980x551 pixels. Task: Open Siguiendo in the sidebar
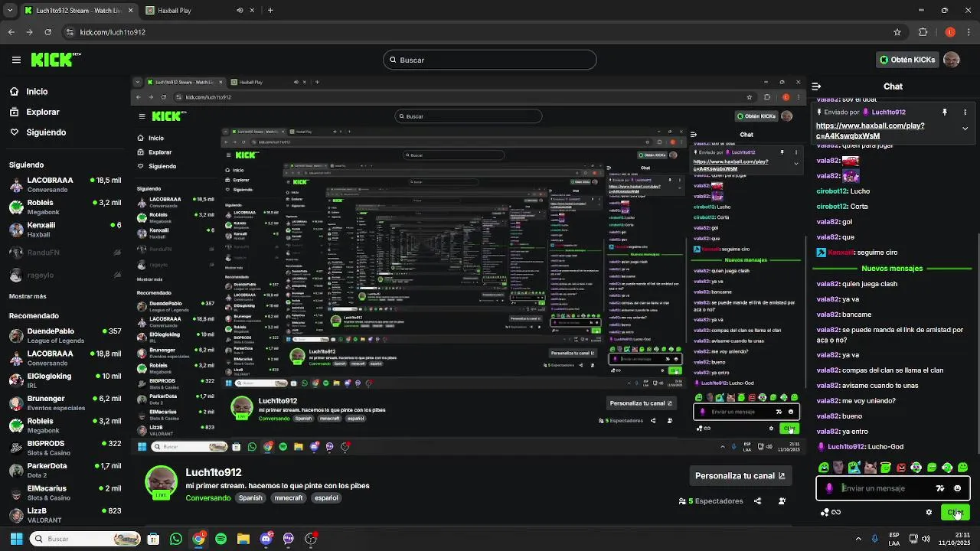[x=38, y=132]
